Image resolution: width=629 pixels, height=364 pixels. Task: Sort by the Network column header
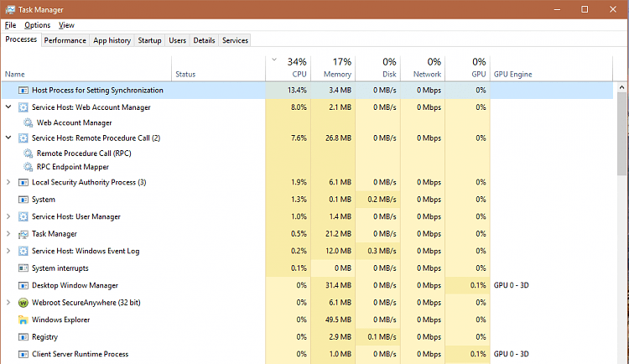423,68
